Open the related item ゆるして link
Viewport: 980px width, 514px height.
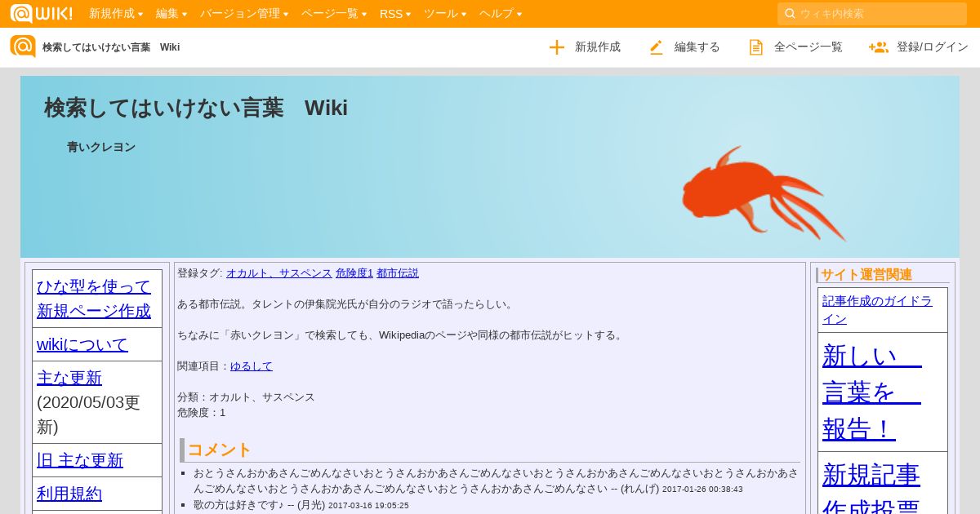(252, 366)
